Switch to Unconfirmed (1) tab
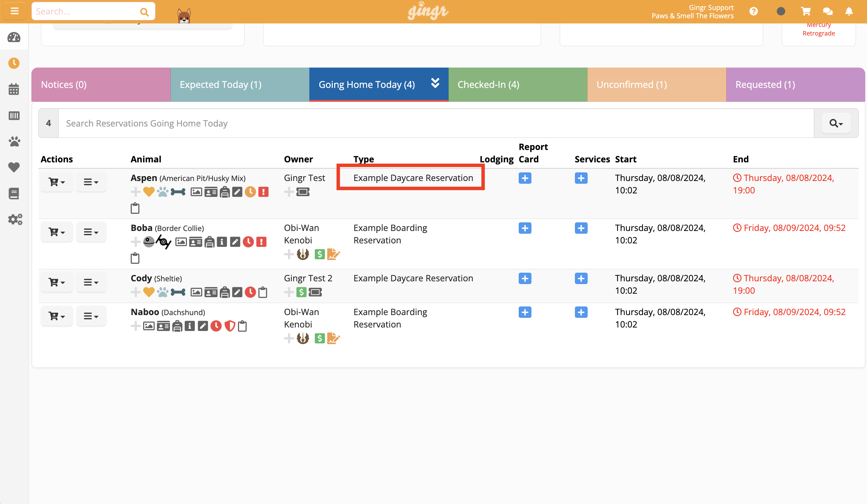Image resolution: width=867 pixels, height=504 pixels. (x=657, y=84)
